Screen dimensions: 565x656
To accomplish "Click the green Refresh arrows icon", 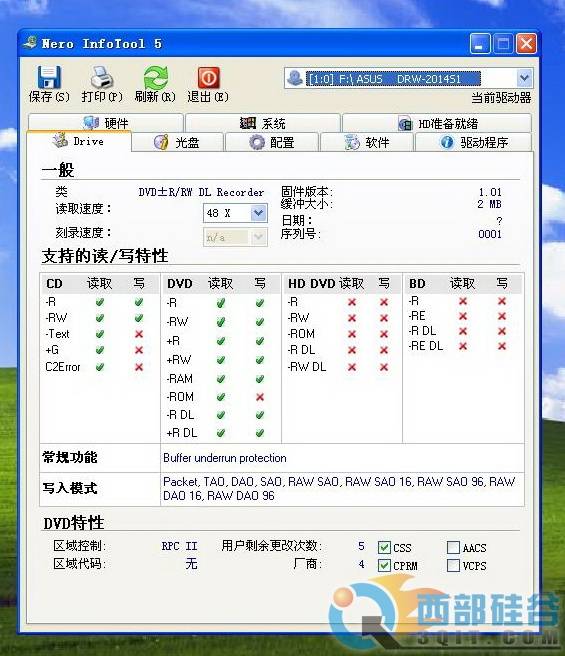I will coord(155,77).
